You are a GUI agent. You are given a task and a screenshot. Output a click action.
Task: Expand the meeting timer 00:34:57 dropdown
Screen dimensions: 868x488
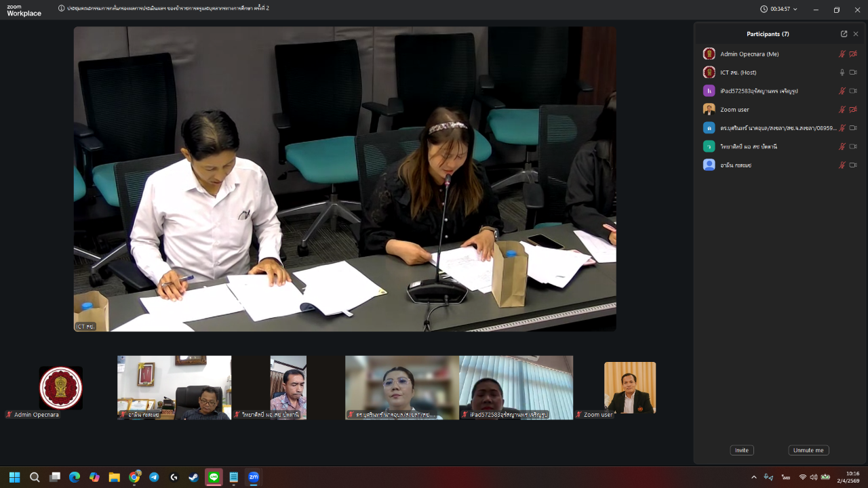tap(795, 9)
